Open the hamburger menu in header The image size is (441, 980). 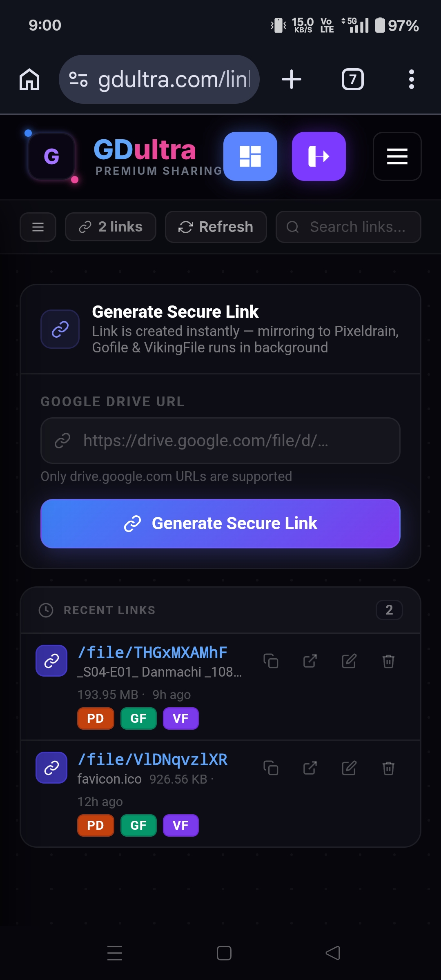(x=396, y=156)
